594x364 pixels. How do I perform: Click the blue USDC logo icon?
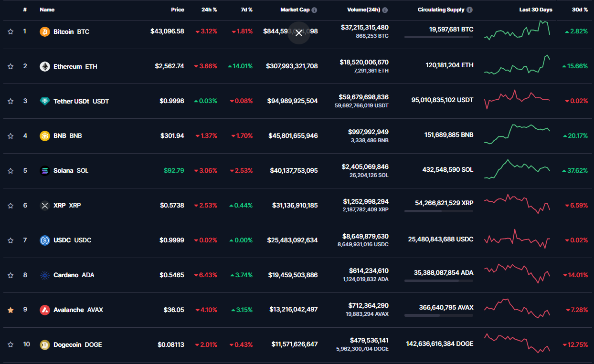pos(45,240)
